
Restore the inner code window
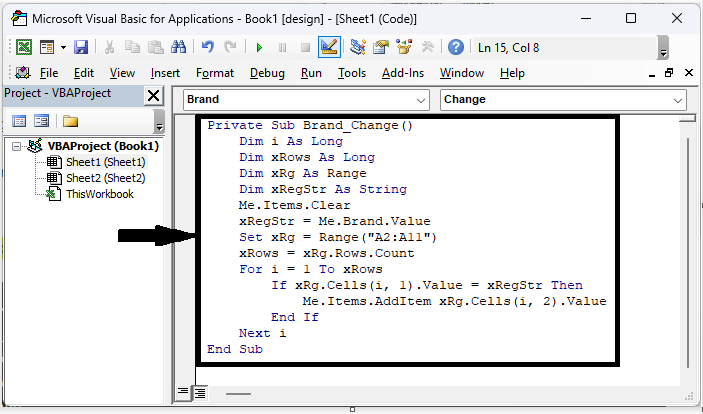click(x=669, y=73)
